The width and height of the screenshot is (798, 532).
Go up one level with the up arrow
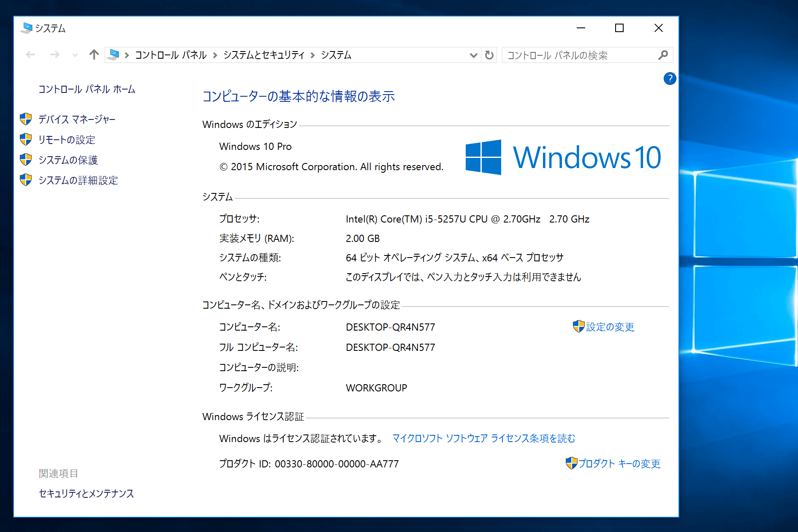point(94,54)
